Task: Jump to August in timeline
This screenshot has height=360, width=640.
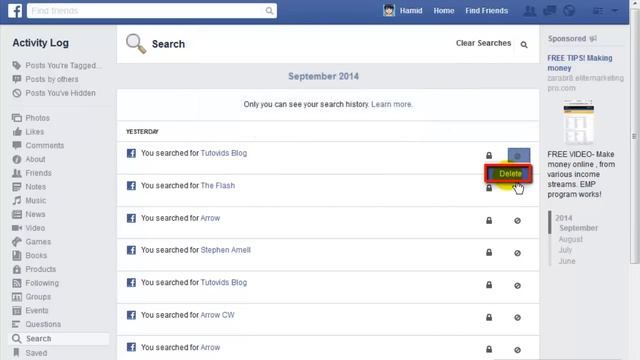Action: tap(571, 239)
